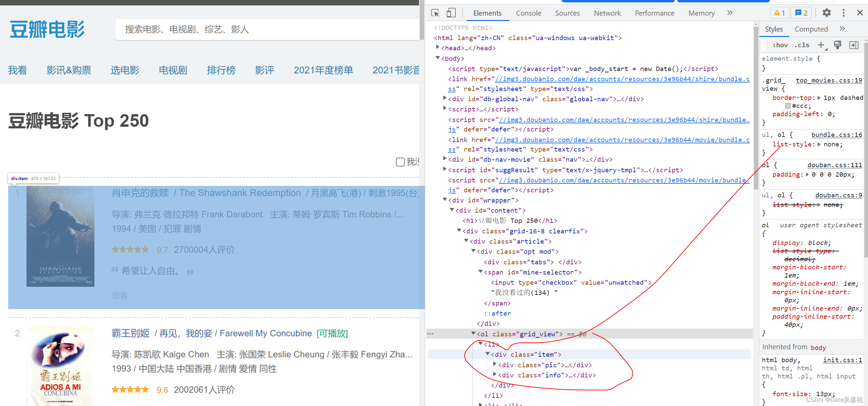Check the unwatched filter checkbox
Screen dimensions: 868x406
pyautogui.click(x=400, y=162)
